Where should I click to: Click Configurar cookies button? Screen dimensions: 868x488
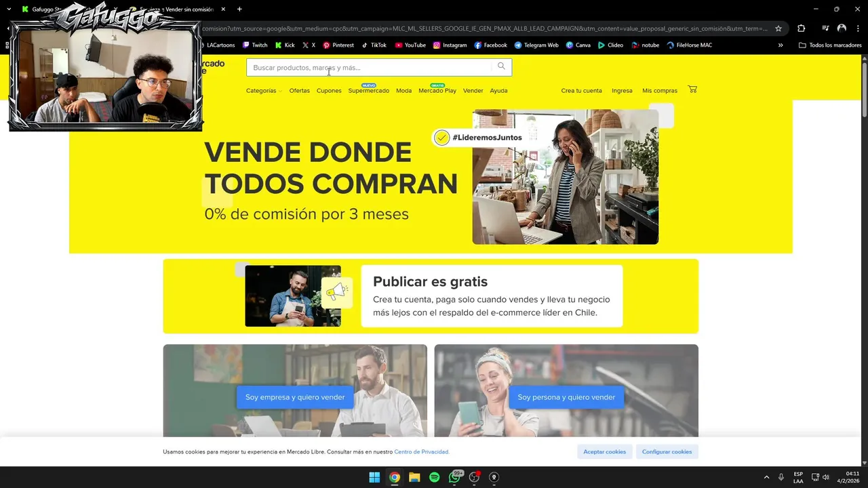coord(667,451)
